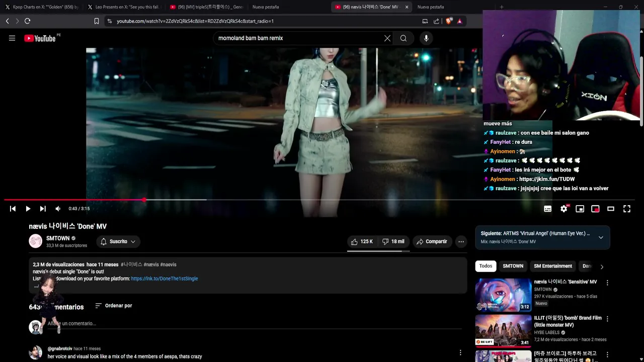Switch to Kpop Charts X tab
The image size is (644, 362).
[42, 7]
